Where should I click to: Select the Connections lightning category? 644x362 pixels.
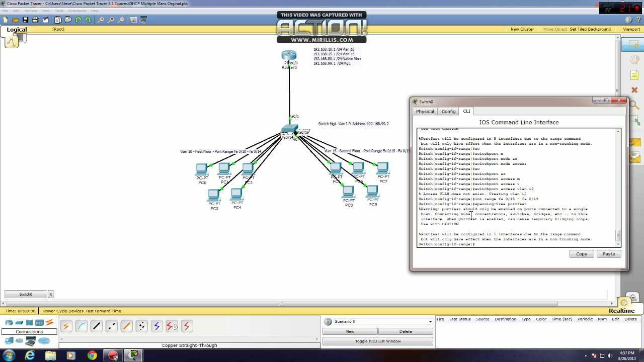[x=49, y=322]
